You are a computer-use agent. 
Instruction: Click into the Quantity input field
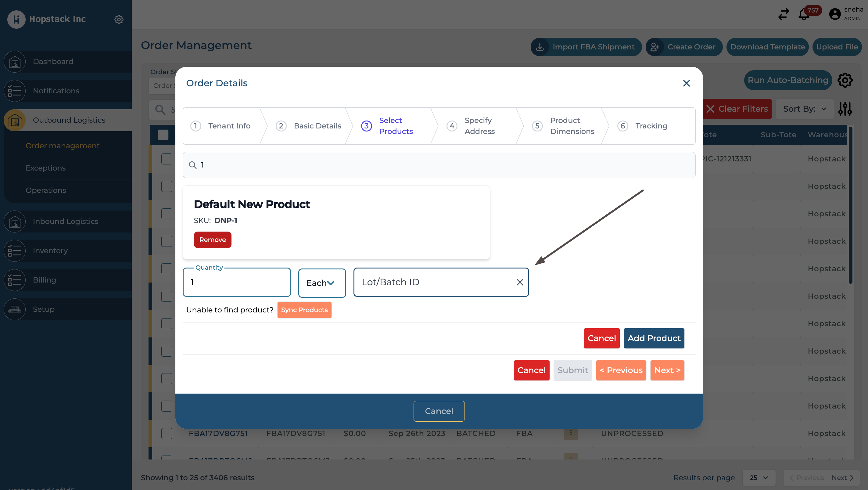tap(237, 282)
